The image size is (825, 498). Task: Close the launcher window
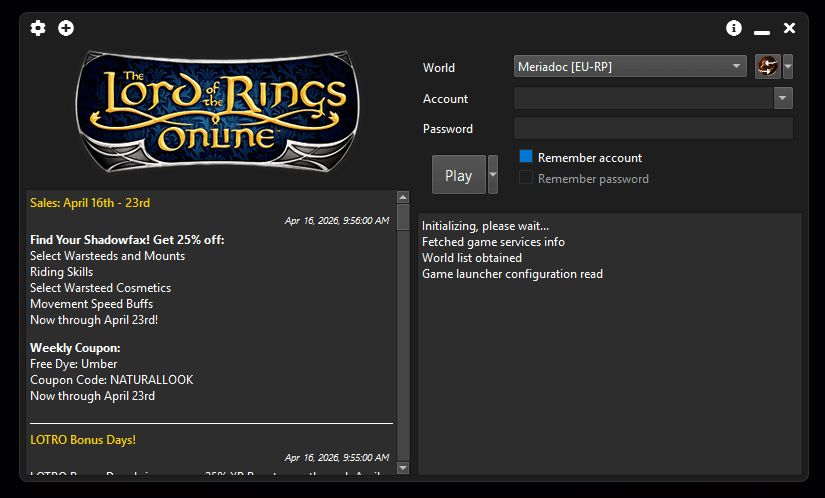789,28
